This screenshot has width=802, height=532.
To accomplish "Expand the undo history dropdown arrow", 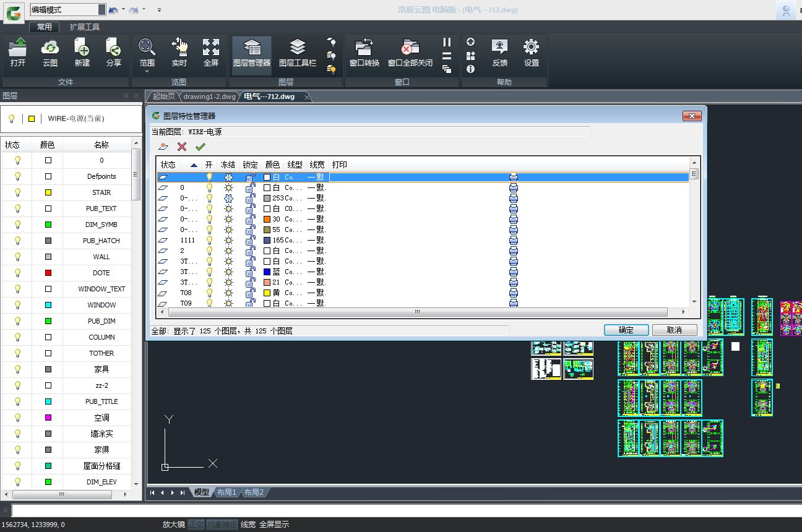I will pos(123,10).
